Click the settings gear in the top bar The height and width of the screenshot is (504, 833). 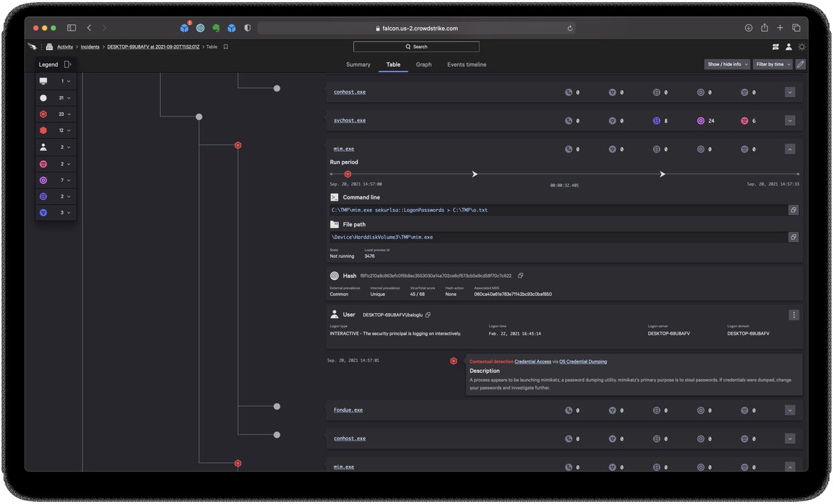802,46
